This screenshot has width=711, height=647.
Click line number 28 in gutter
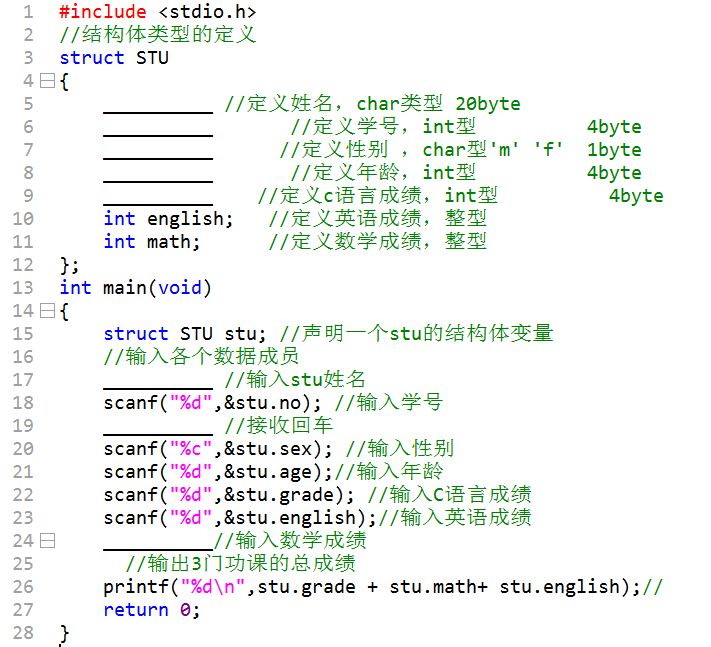click(23, 633)
